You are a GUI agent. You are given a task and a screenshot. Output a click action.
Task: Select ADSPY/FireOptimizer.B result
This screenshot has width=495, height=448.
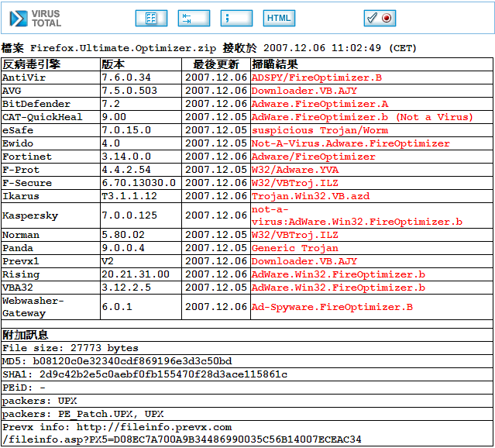[x=317, y=78]
